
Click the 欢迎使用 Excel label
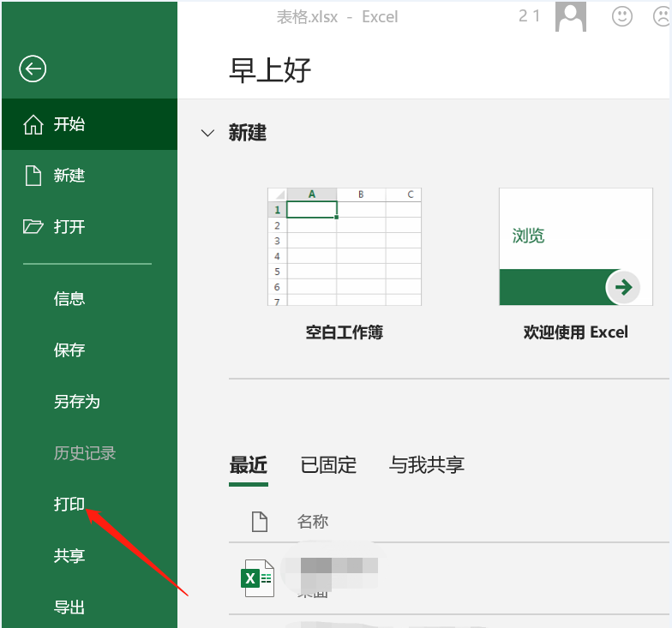pyautogui.click(x=576, y=332)
